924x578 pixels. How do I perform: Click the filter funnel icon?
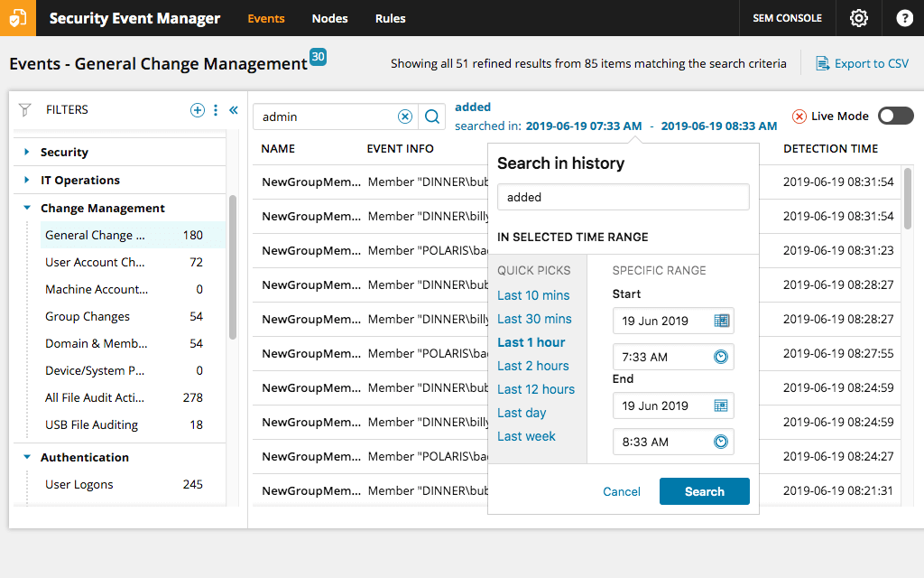pyautogui.click(x=24, y=109)
